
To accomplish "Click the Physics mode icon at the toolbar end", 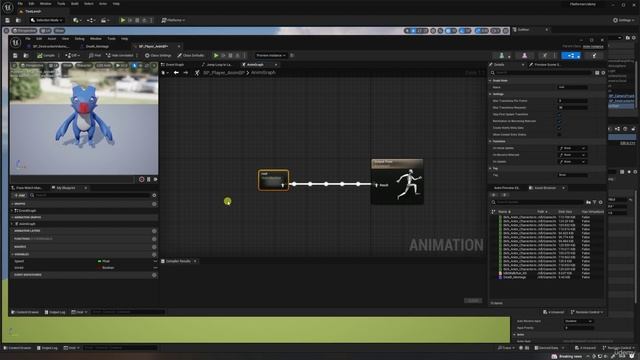I will tap(594, 56).
